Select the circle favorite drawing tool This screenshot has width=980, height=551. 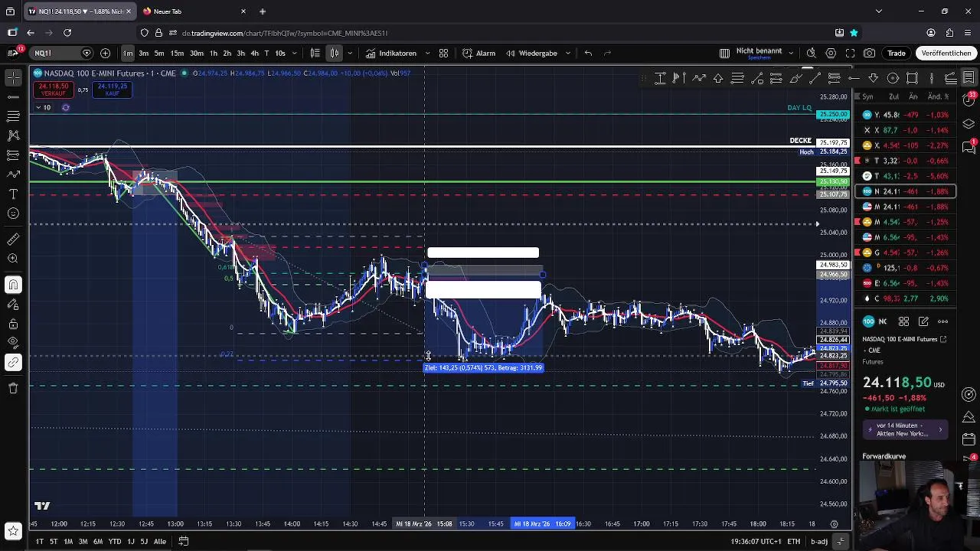893,78
